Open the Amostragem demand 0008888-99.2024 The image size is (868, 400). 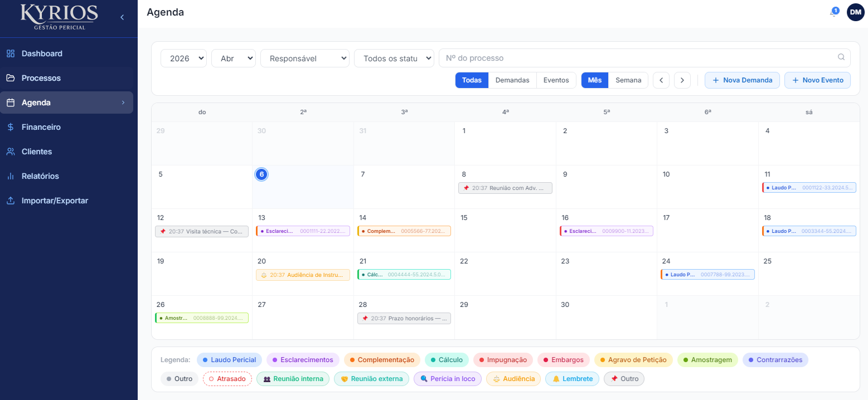[x=202, y=318]
